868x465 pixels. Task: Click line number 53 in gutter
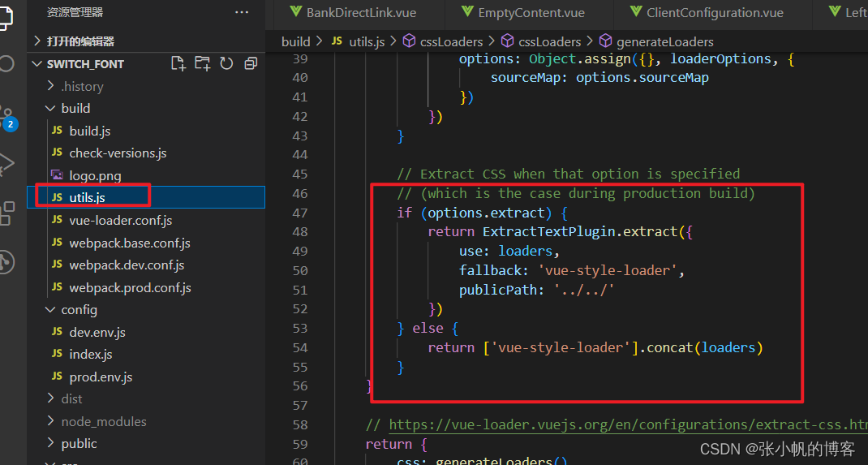pyautogui.click(x=299, y=329)
